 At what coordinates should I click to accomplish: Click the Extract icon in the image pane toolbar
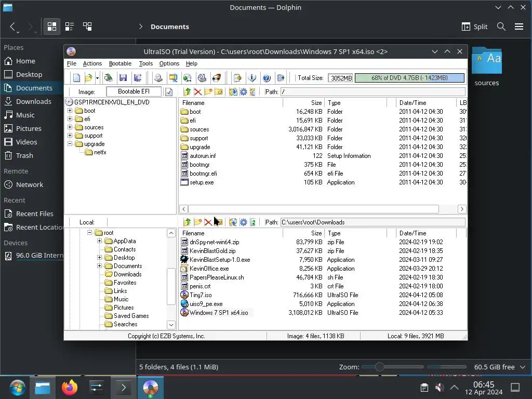[233, 91]
